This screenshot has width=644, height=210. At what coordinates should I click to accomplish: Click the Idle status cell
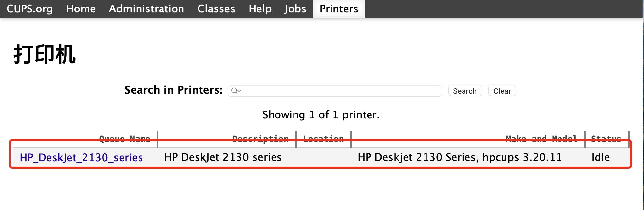[600, 157]
